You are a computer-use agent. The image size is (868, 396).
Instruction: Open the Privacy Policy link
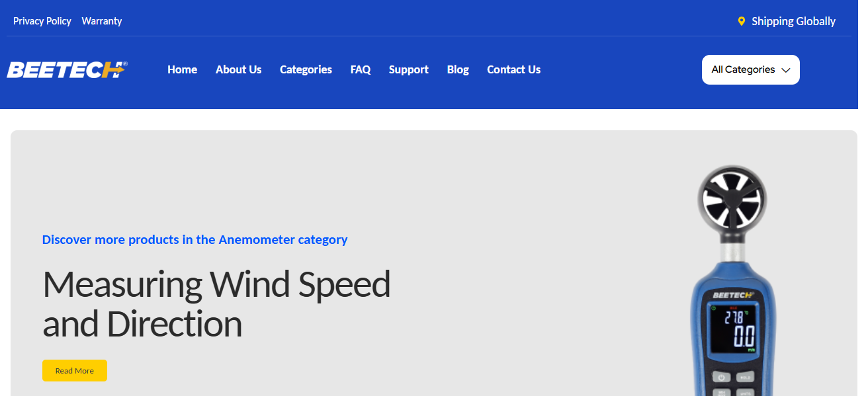point(42,21)
